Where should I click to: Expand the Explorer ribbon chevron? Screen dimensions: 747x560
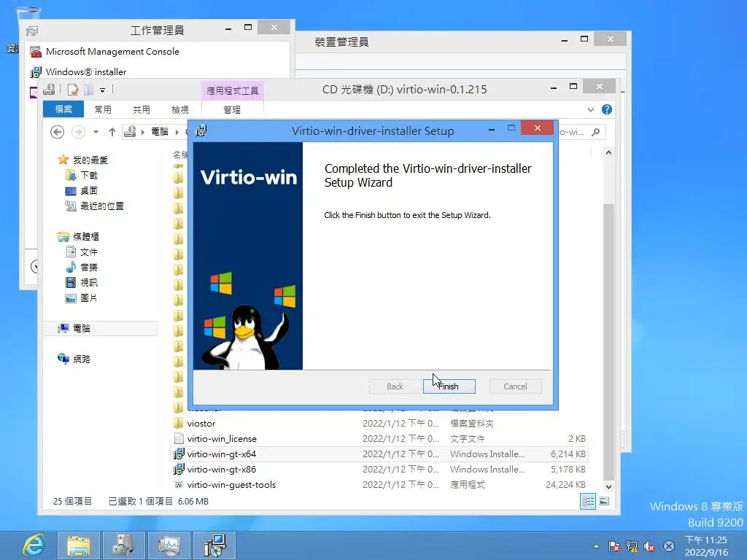tap(591, 109)
